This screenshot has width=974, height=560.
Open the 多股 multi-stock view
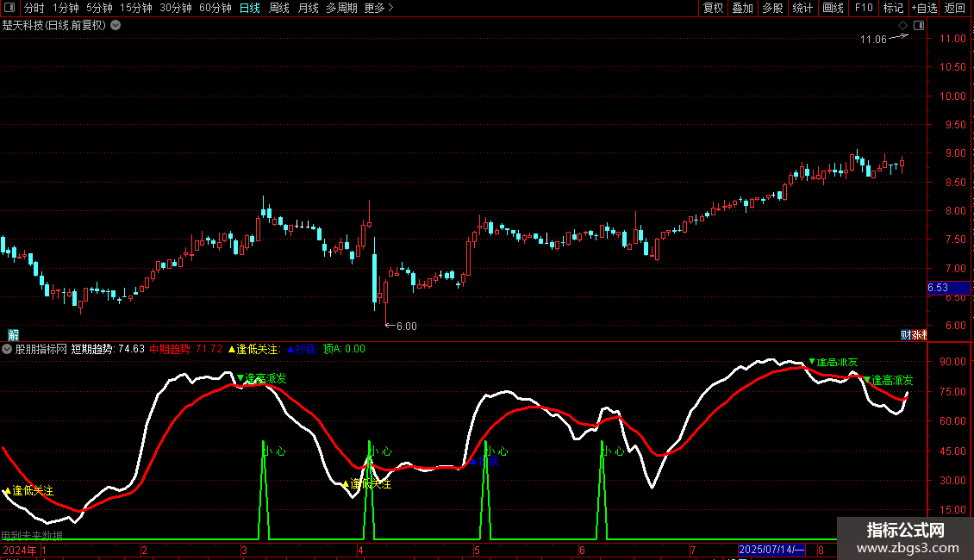coord(773,8)
